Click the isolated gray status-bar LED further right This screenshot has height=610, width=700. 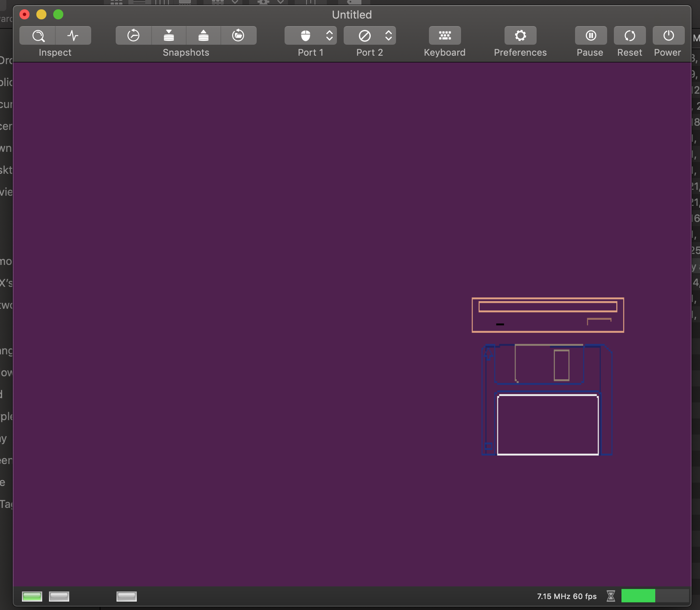[x=127, y=596]
